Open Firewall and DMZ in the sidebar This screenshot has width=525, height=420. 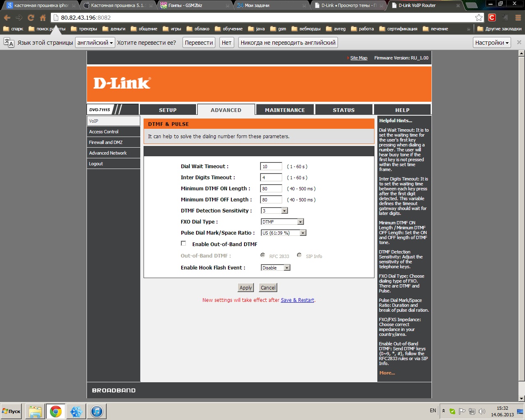tap(114, 142)
